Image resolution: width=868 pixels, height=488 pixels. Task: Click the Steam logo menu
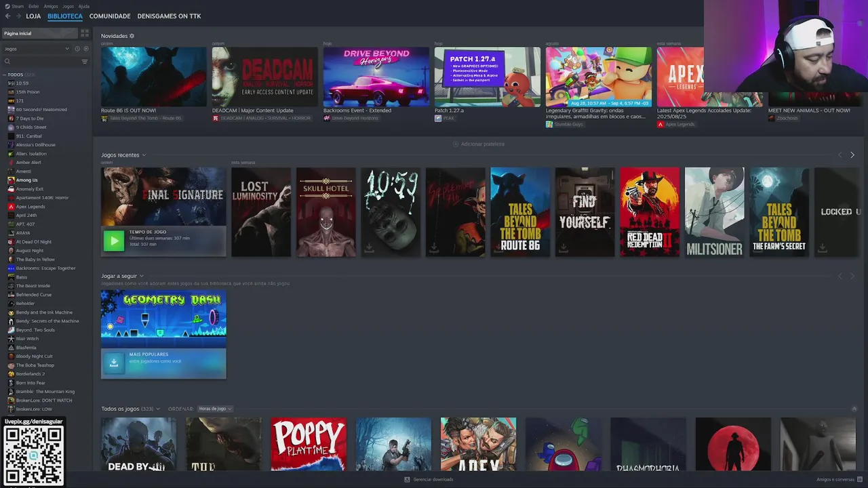click(x=7, y=6)
